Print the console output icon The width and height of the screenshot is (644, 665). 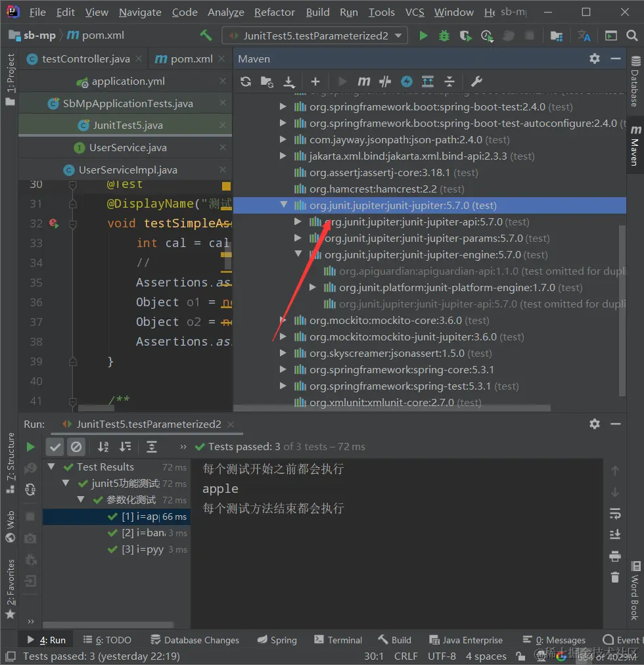[x=614, y=556]
